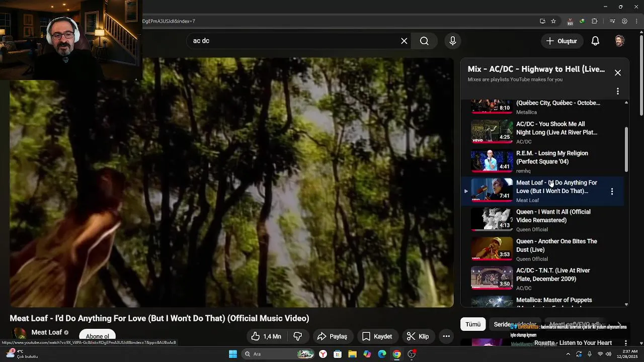Open the green download manager extension
644x362 pixels.
coord(582,21)
